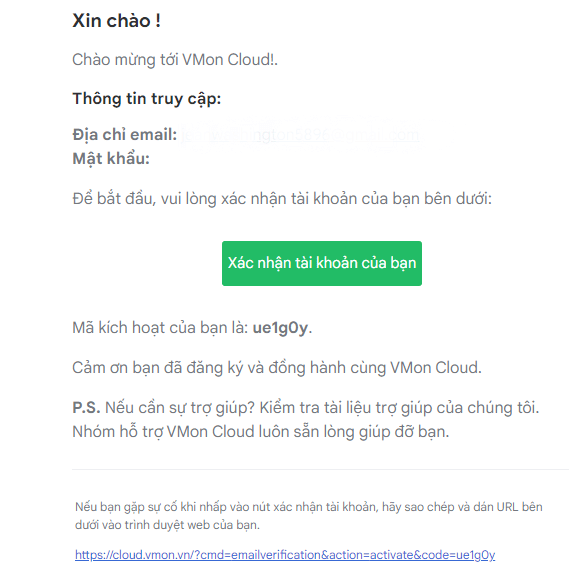
Task: Click the Nếu bạn gặp sự cố footer note
Action: click(309, 507)
